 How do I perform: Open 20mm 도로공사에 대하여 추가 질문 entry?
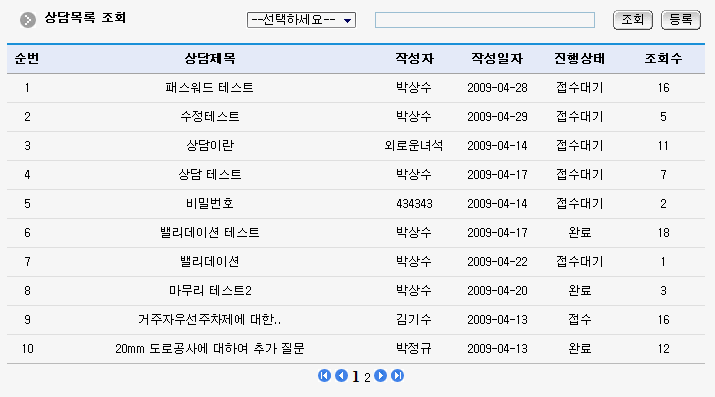pos(209,349)
